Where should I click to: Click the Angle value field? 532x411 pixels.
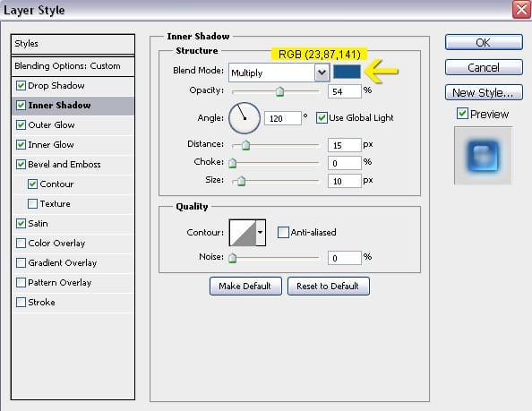283,118
